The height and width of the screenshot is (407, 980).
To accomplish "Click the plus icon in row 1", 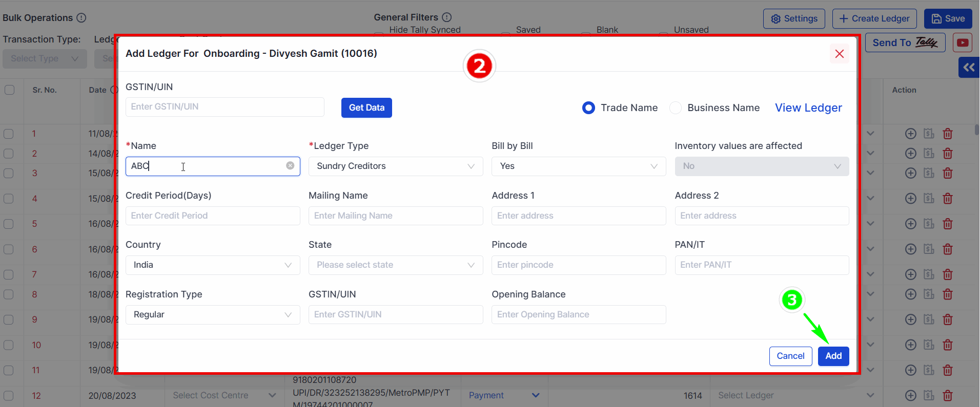I will pyautogui.click(x=911, y=134).
